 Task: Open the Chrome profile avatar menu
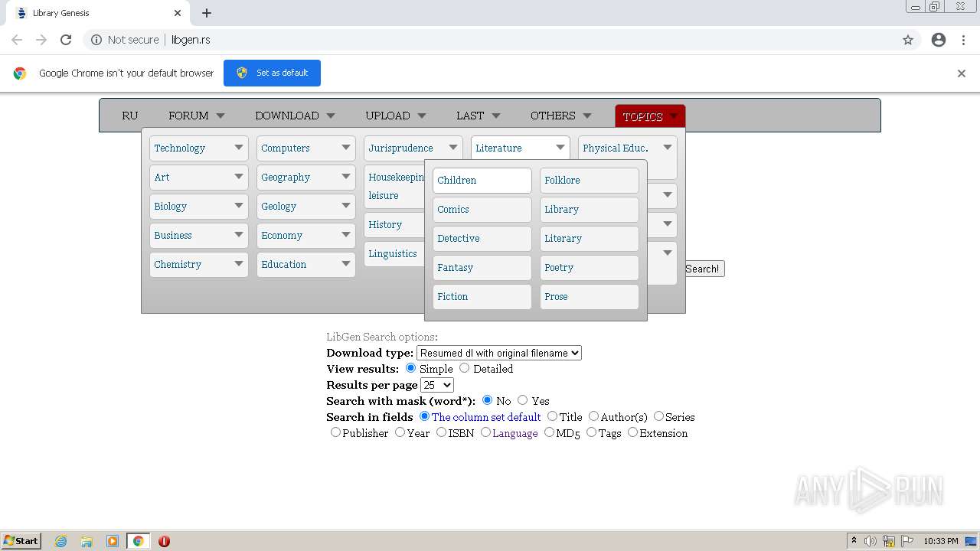(x=939, y=40)
